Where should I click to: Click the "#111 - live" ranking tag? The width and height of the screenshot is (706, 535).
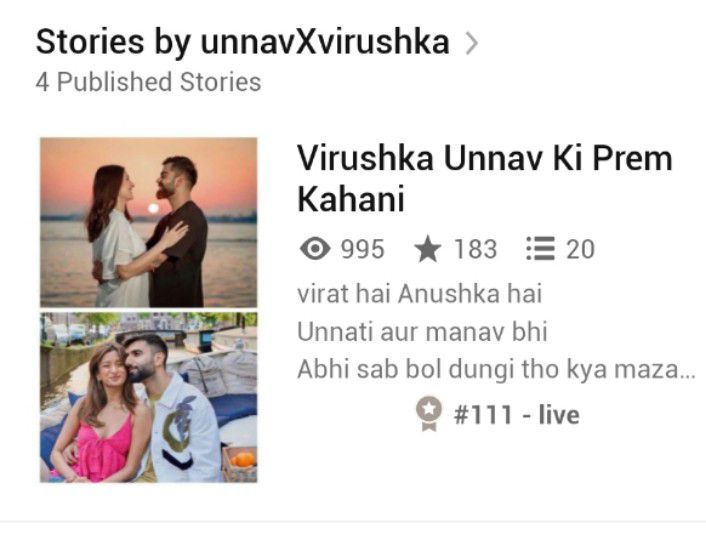tap(516, 415)
